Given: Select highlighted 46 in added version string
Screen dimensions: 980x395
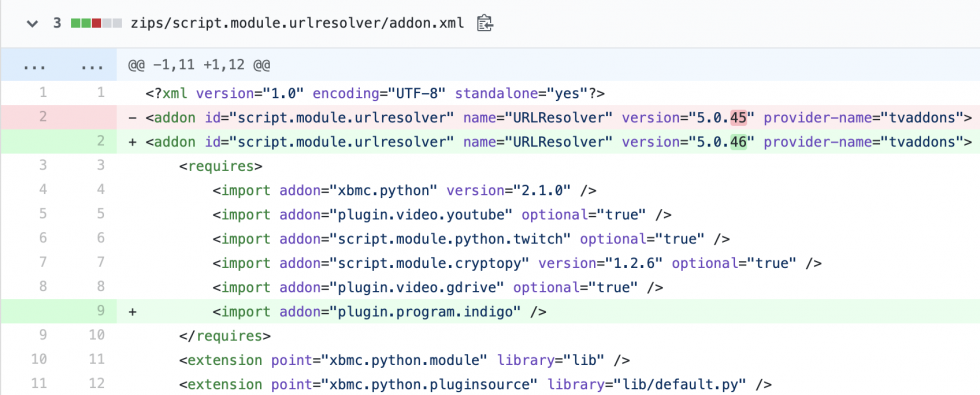Looking at the screenshot, I should [x=740, y=141].
